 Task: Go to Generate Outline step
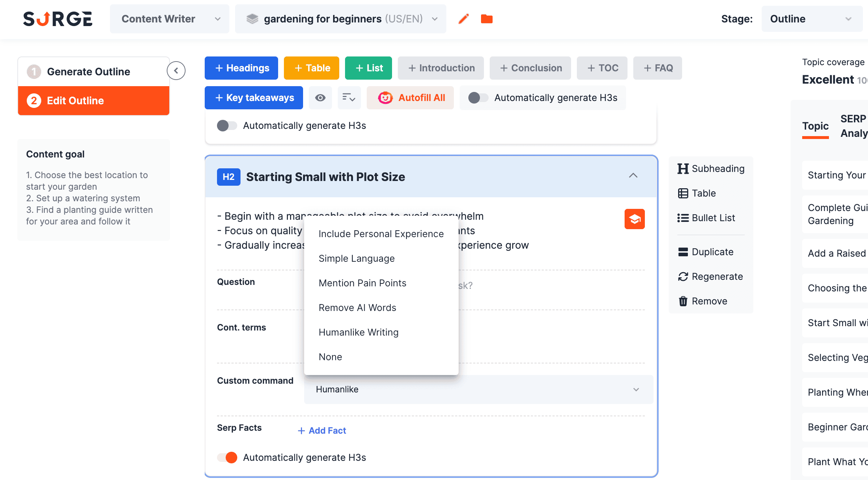[94, 72]
